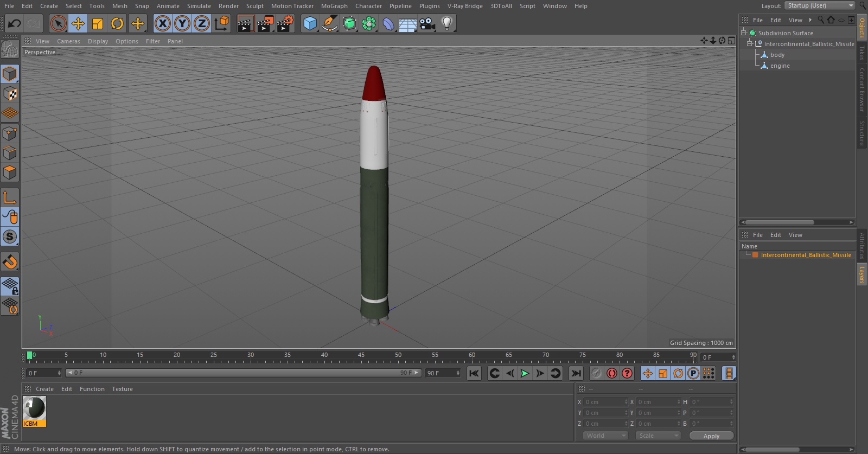Add a Camera object
This screenshot has height=454, width=868.
click(x=427, y=23)
